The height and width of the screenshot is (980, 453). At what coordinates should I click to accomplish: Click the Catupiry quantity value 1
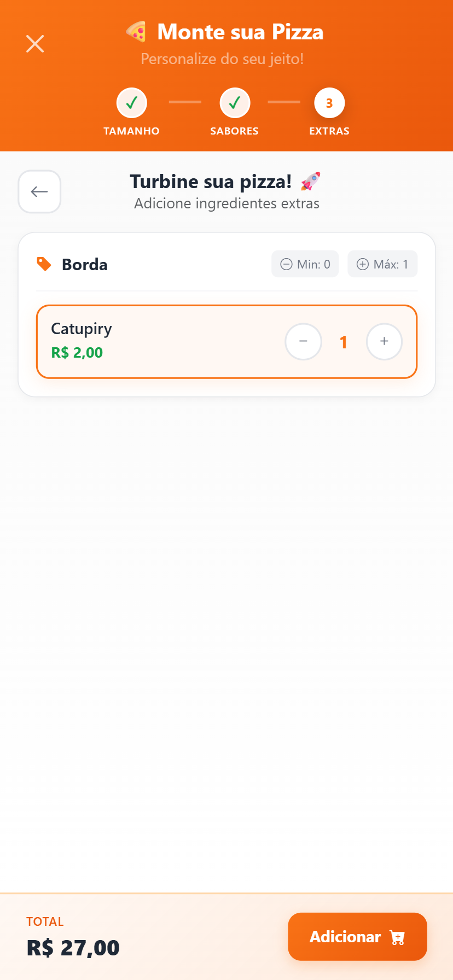(344, 342)
